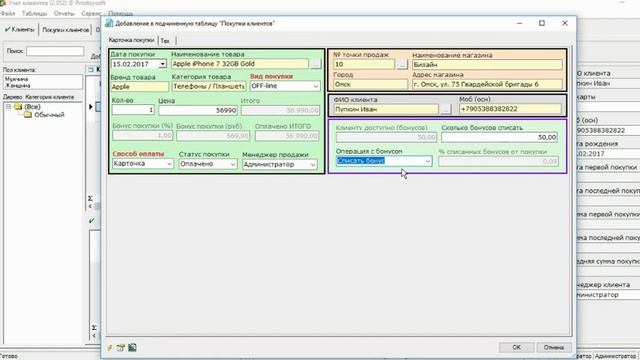The width and height of the screenshot is (640, 360).
Task: Click the Итого total field
Action: pyautogui.click(x=280, y=110)
